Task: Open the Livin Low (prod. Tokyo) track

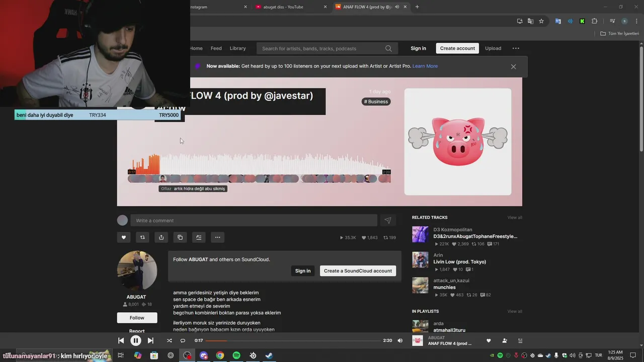Action: pyautogui.click(x=459, y=262)
